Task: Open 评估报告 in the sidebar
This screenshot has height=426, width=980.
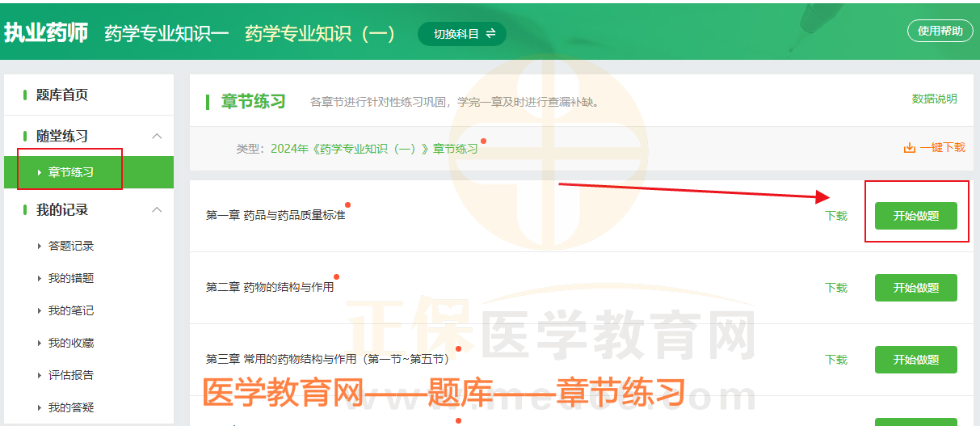Action: [71, 375]
